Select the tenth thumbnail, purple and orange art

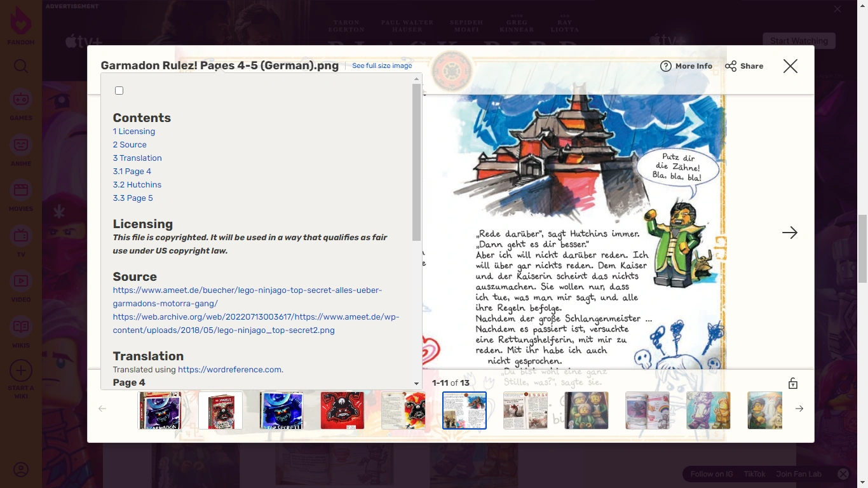pos(709,410)
